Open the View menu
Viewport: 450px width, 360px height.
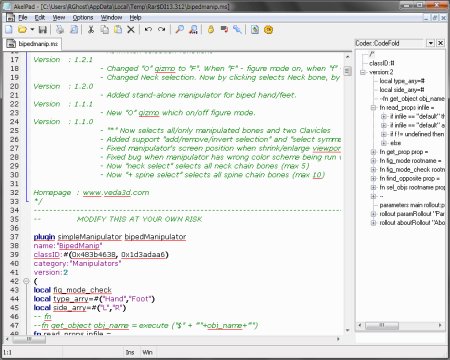59,17
